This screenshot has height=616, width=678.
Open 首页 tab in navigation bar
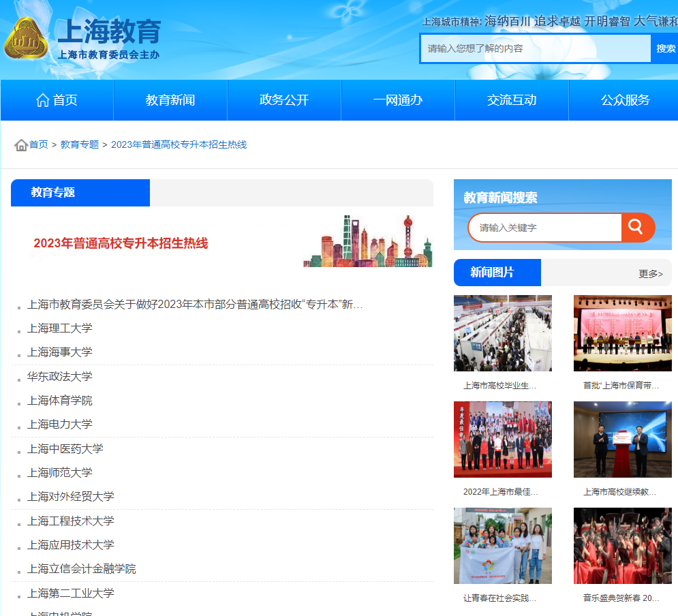57,100
